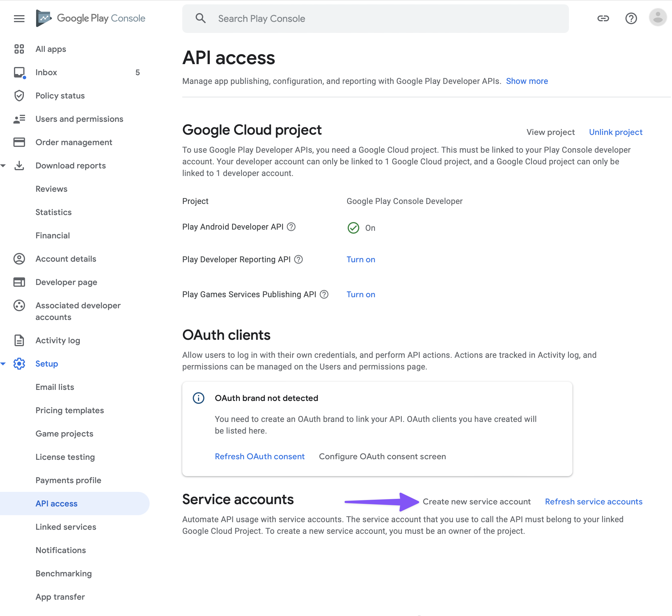672x616 pixels.
Task: Collapse the Setup section arrow
Action: point(3,364)
